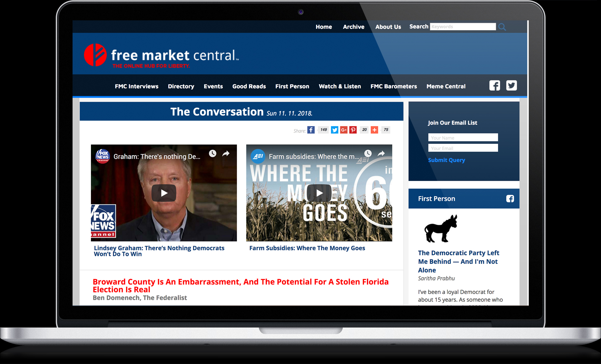Click Watch Later clock on Graham video
Image resolution: width=601 pixels, height=364 pixels.
[213, 154]
